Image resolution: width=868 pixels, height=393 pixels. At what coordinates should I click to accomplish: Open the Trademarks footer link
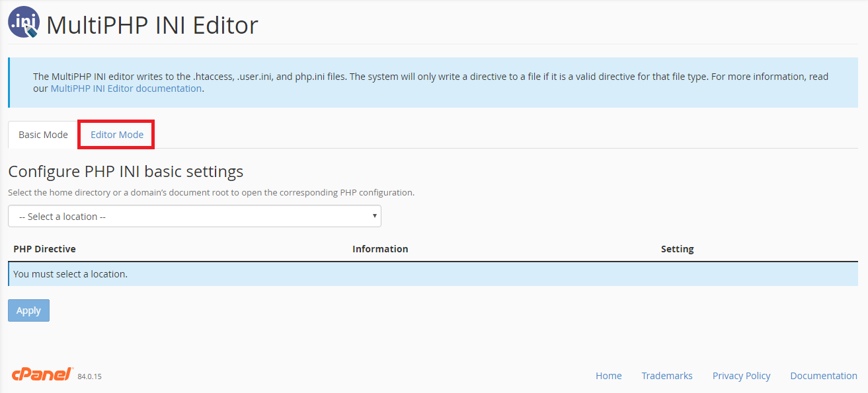click(x=667, y=376)
